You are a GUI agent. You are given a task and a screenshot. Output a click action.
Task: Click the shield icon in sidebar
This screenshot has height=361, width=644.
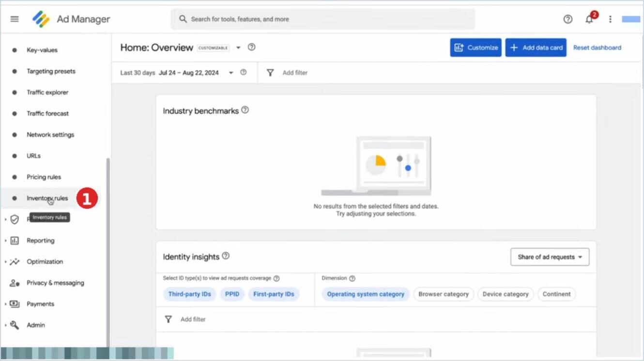click(x=15, y=220)
